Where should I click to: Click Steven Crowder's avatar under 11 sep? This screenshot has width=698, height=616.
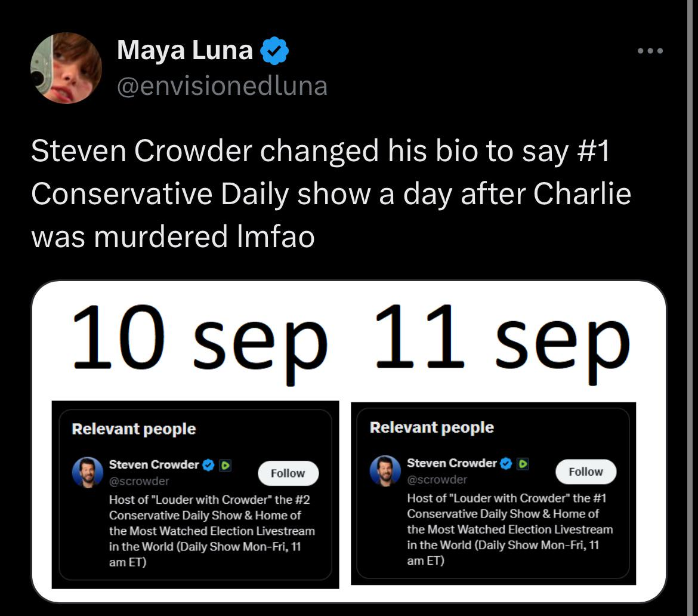point(385,470)
